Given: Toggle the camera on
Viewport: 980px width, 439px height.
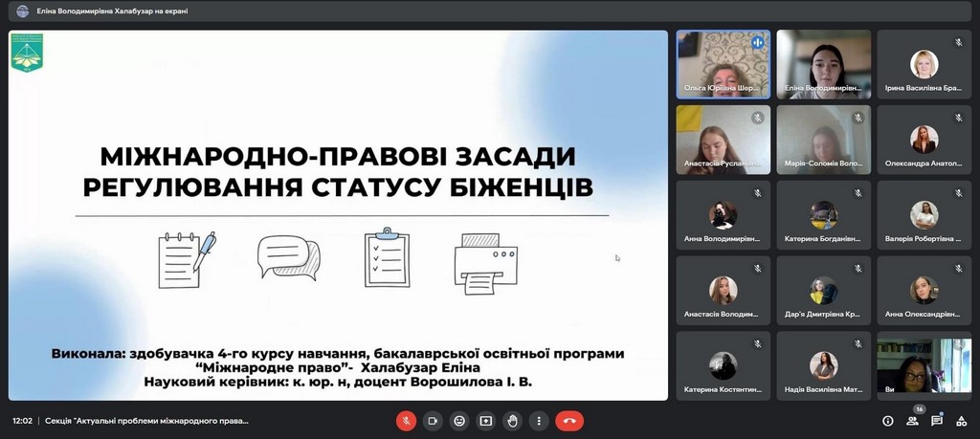Looking at the screenshot, I should pyautogui.click(x=433, y=420).
